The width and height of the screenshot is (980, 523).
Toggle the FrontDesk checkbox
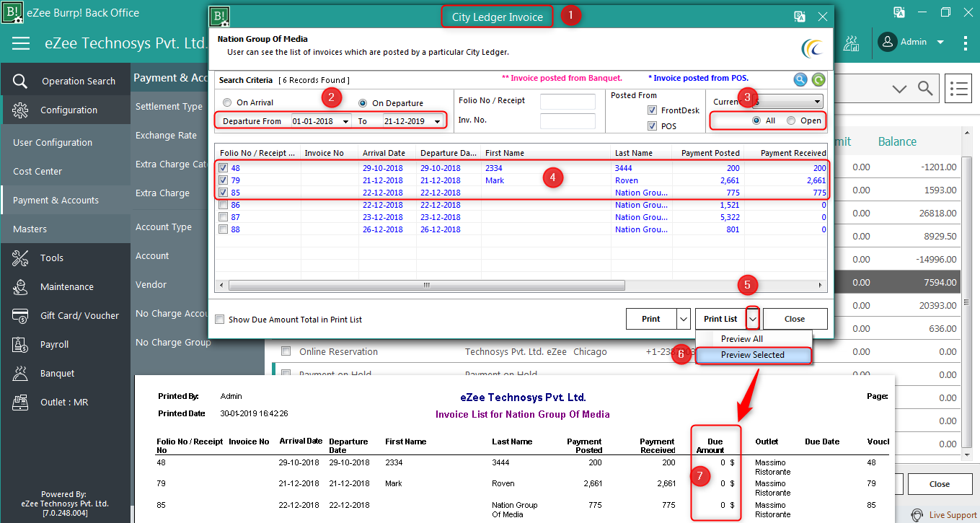pyautogui.click(x=652, y=110)
